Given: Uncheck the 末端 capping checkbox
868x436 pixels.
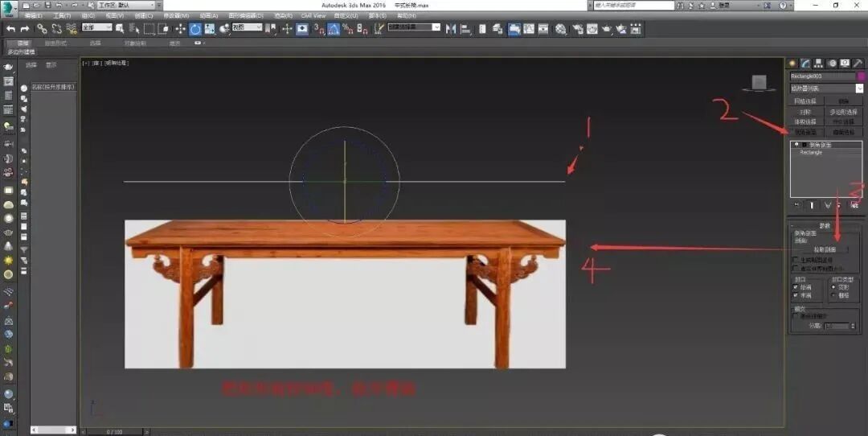Looking at the screenshot, I should (796, 295).
